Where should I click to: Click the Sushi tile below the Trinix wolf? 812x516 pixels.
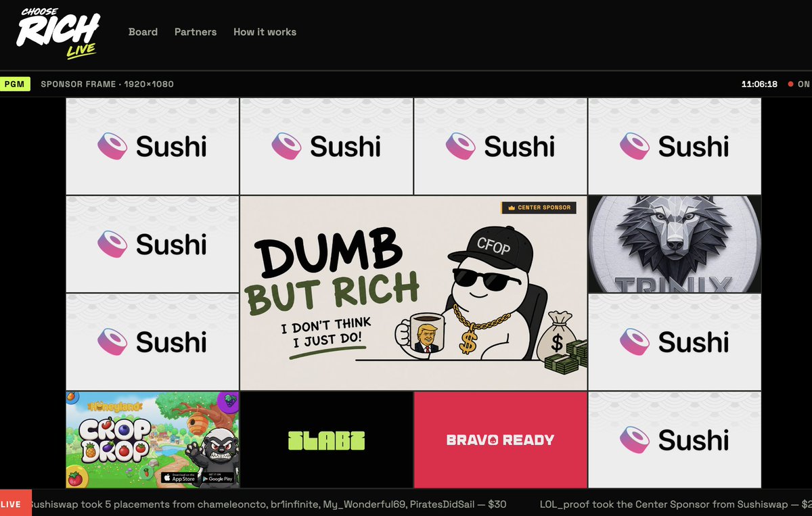coord(675,342)
